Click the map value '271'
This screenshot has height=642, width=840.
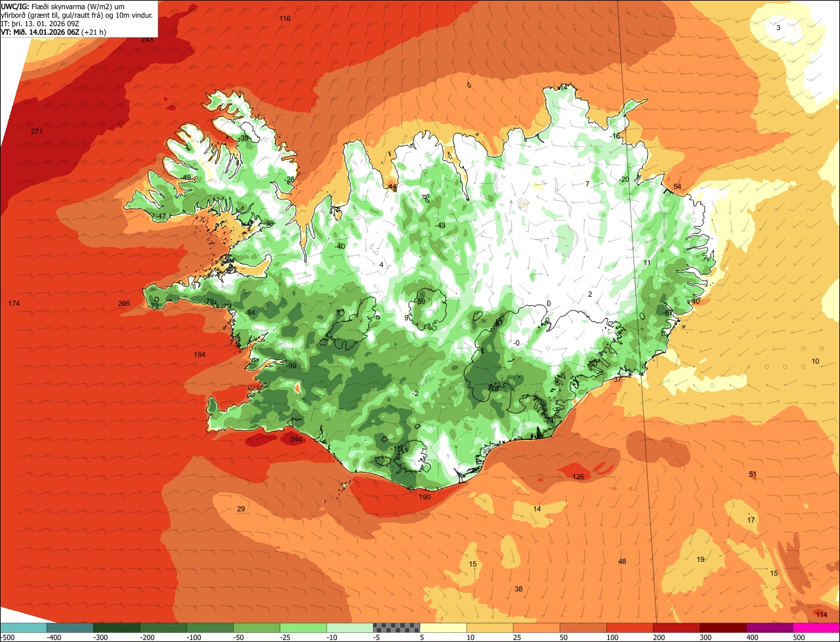[x=37, y=131]
